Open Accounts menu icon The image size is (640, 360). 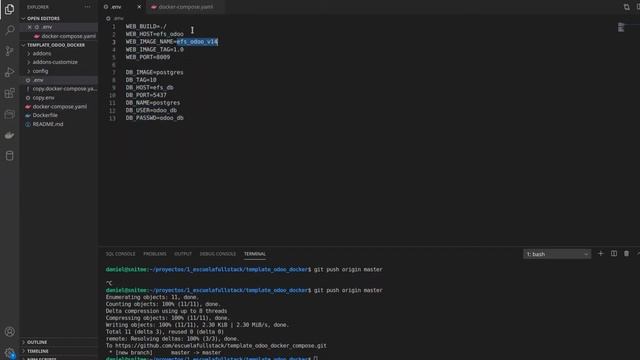click(x=9, y=332)
